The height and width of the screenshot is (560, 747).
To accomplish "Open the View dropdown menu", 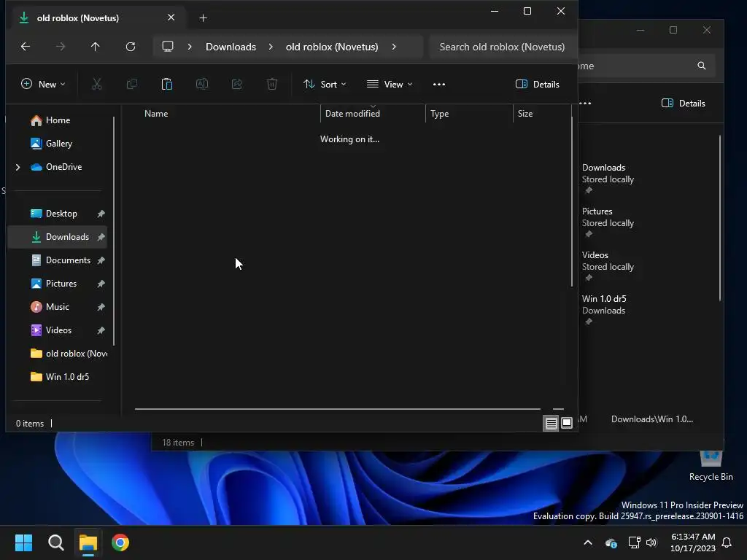I will 390,85.
